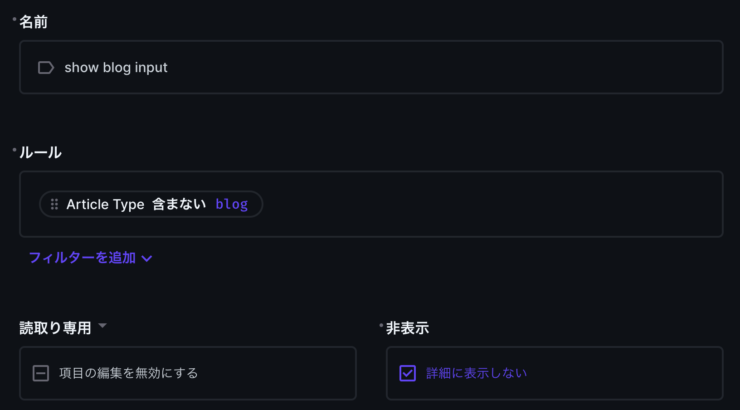Click the 非表示 section label
Viewport: 740px width, 410px height.
(x=407, y=328)
